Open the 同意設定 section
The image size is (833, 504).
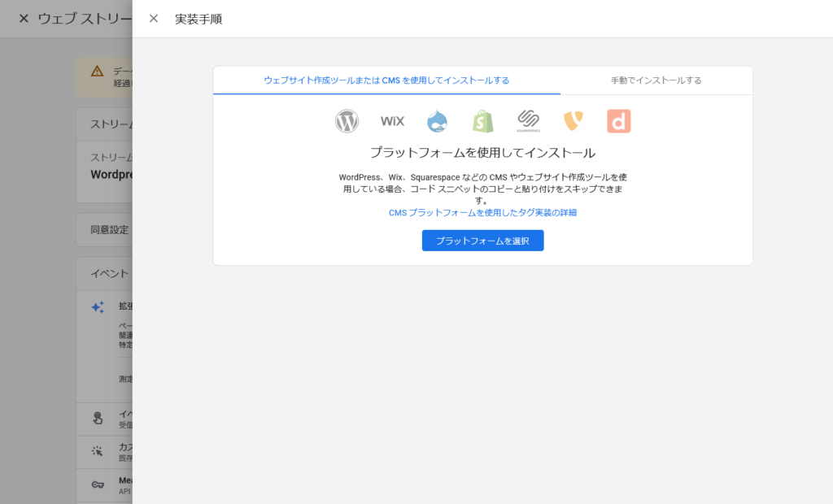[x=109, y=230]
